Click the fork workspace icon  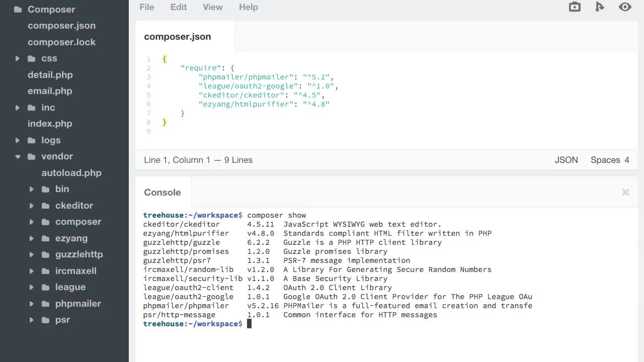click(x=600, y=7)
